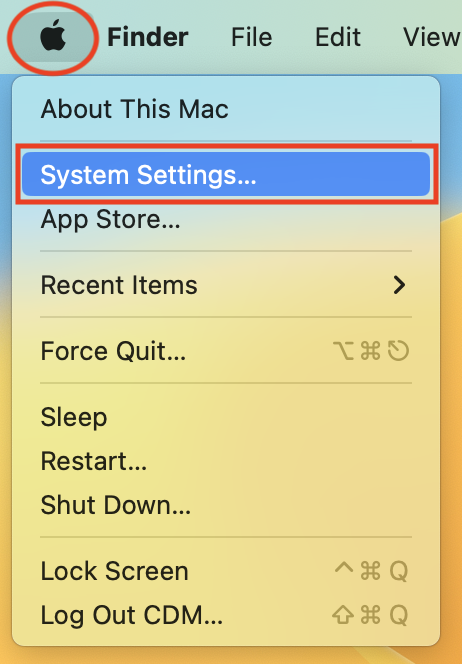Open the File menu
Screen dimensions: 462x664
tap(252, 37)
